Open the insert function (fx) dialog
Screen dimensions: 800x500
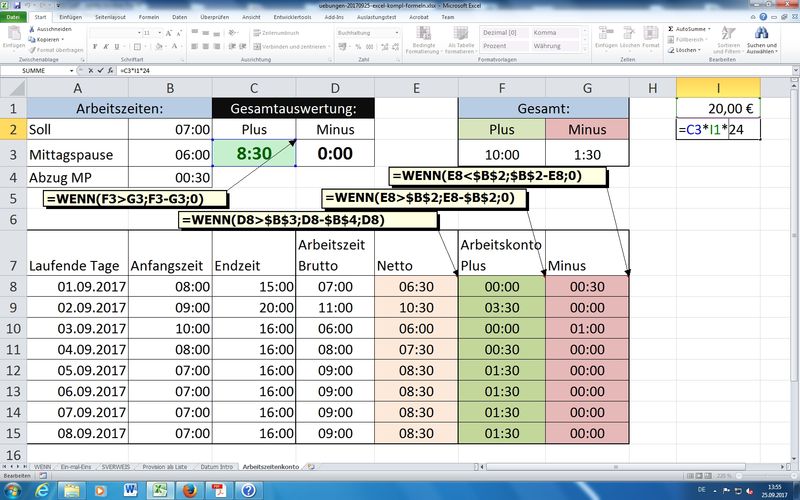pyautogui.click(x=109, y=72)
